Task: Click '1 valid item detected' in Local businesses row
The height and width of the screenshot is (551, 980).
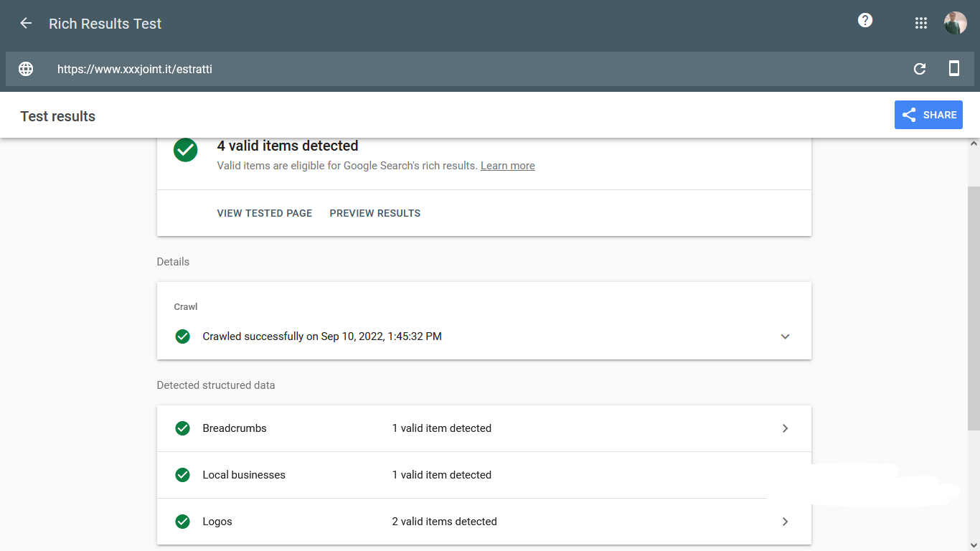Action: point(441,475)
